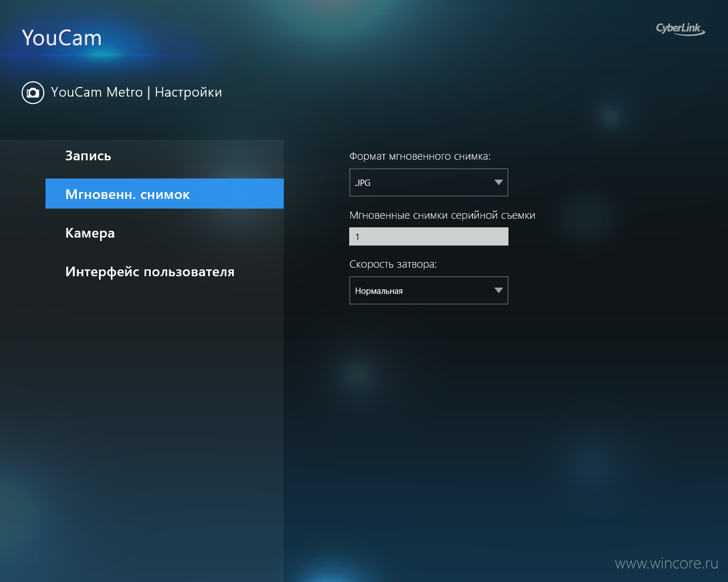This screenshot has width=728, height=582.
Task: Click the camera icon beside YouCam Metro
Action: [x=33, y=93]
